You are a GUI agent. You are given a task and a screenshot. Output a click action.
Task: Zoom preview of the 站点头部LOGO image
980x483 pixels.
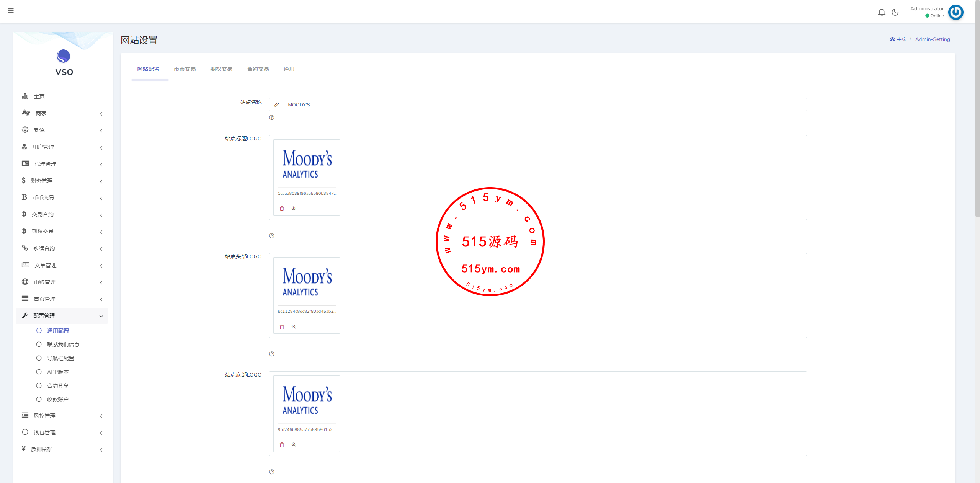click(294, 326)
